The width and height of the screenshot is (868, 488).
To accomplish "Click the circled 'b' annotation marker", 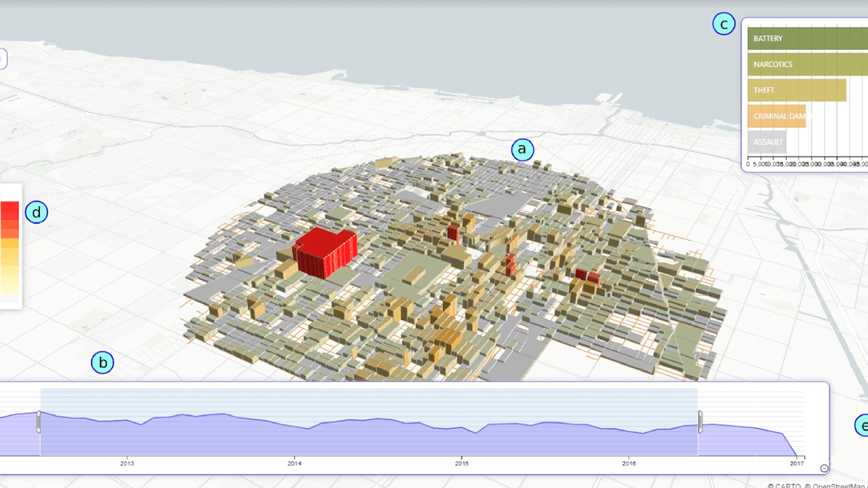I will (102, 363).
